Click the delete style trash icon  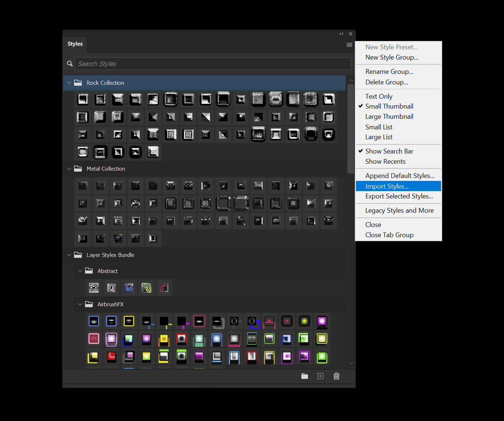click(x=336, y=376)
